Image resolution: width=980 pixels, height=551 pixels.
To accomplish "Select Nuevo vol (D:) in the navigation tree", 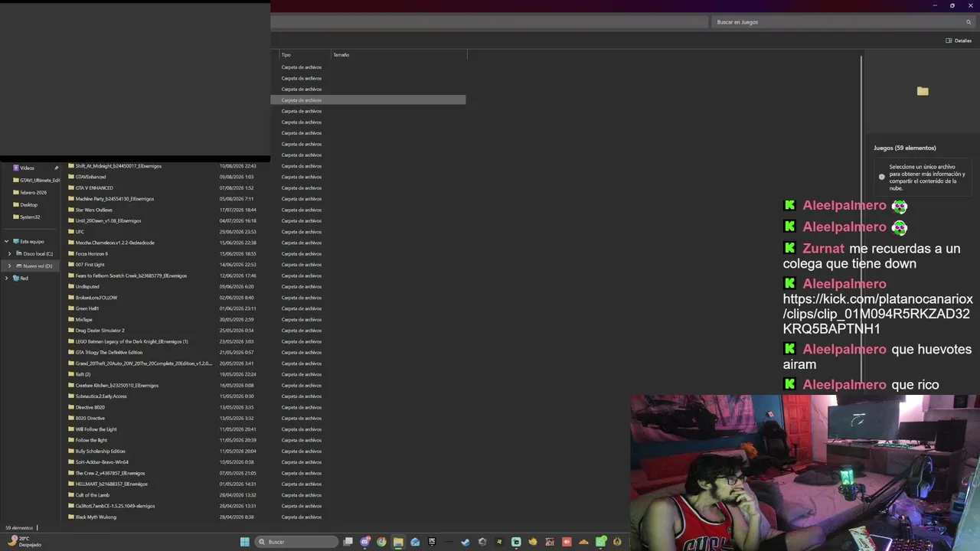I will point(38,266).
